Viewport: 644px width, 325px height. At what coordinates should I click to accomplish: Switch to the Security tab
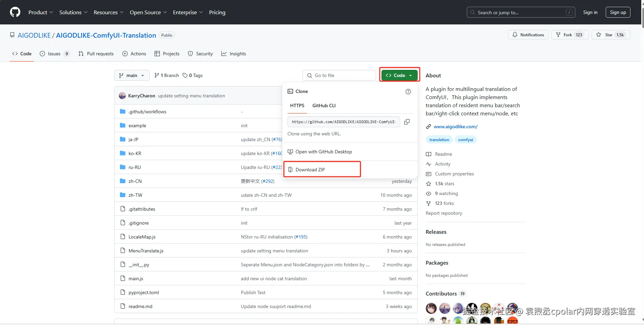coord(201,54)
